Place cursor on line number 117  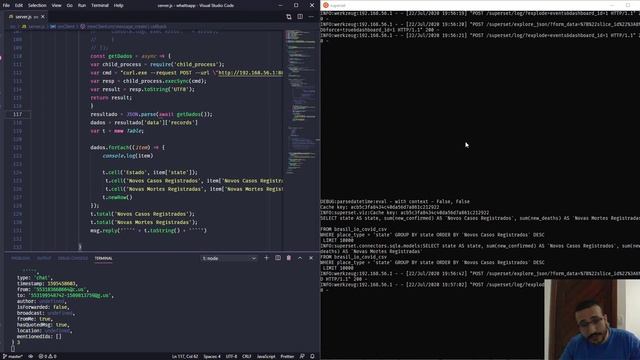(18, 114)
